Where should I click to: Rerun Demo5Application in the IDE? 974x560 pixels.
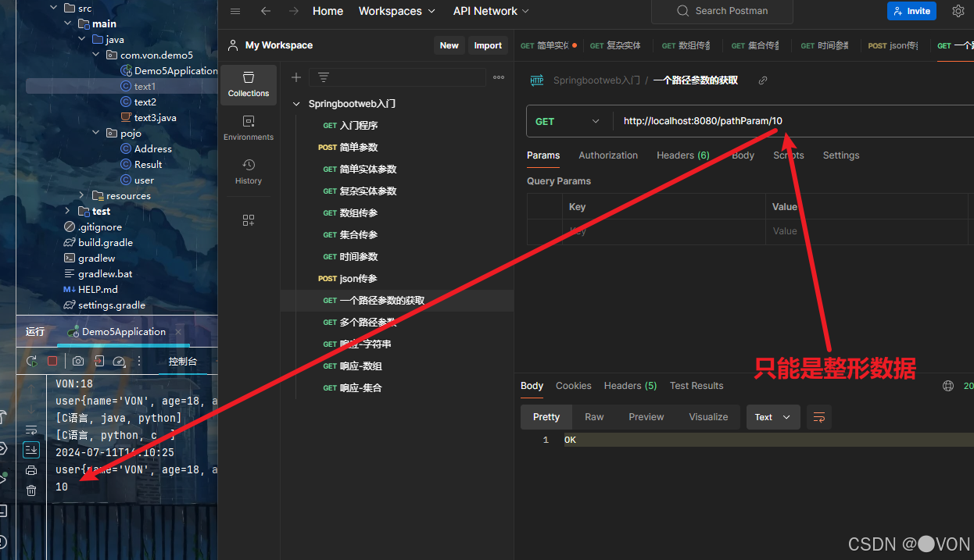tap(31, 361)
